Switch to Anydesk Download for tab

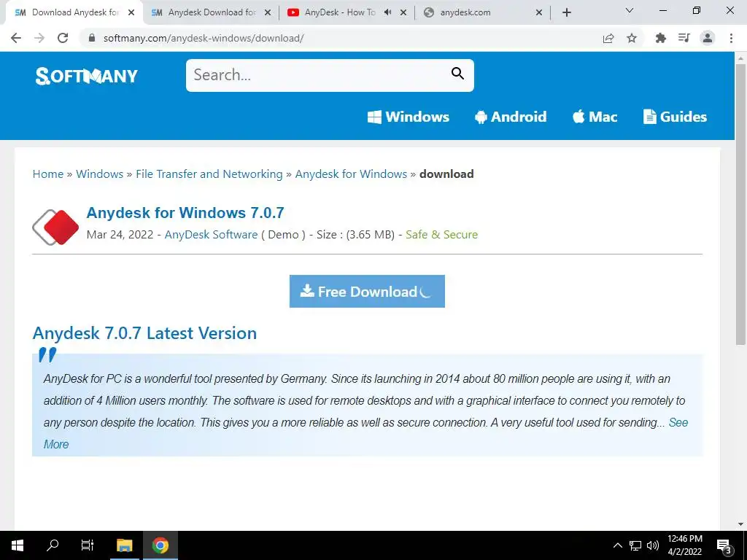(x=211, y=12)
